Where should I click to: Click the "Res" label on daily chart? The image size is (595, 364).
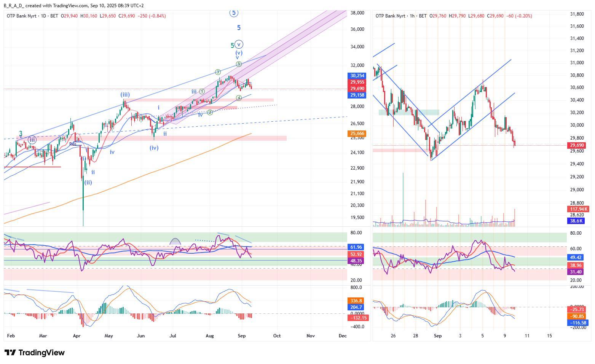coord(73,144)
